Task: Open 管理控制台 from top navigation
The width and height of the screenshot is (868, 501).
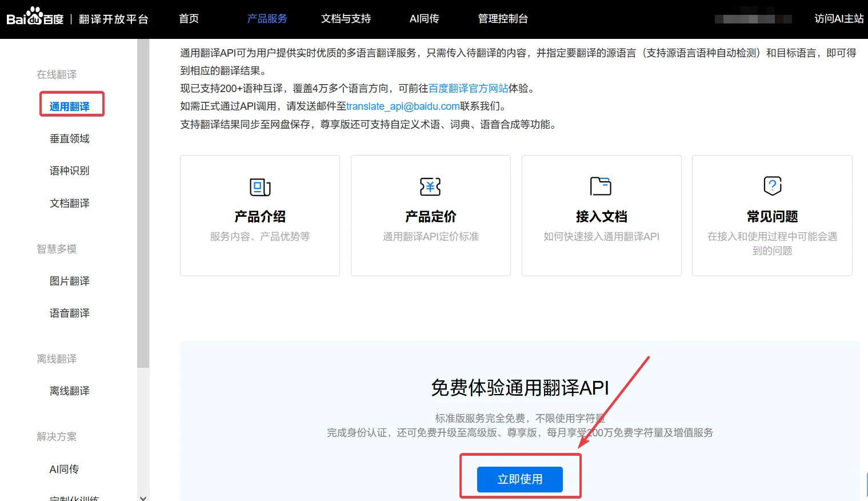Action: click(x=503, y=19)
